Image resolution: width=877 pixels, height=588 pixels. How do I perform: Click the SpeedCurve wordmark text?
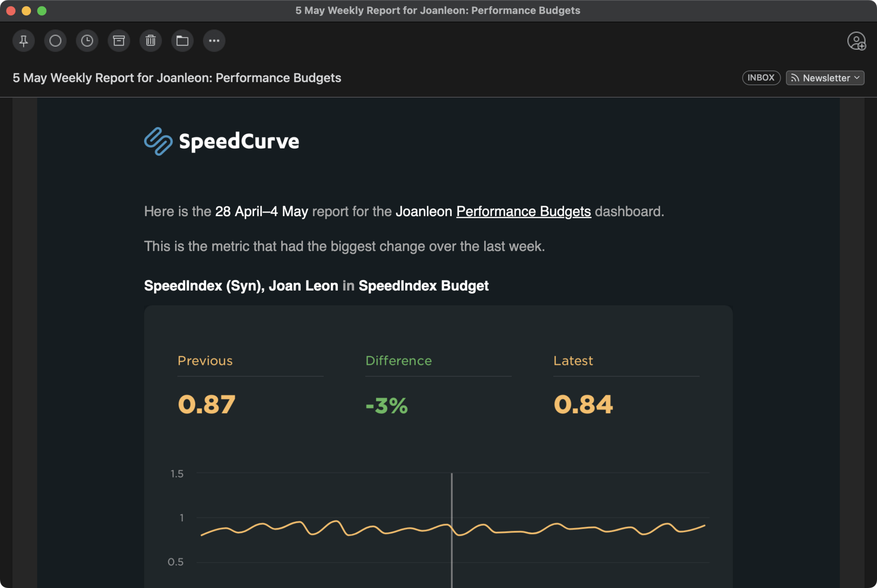pyautogui.click(x=239, y=142)
